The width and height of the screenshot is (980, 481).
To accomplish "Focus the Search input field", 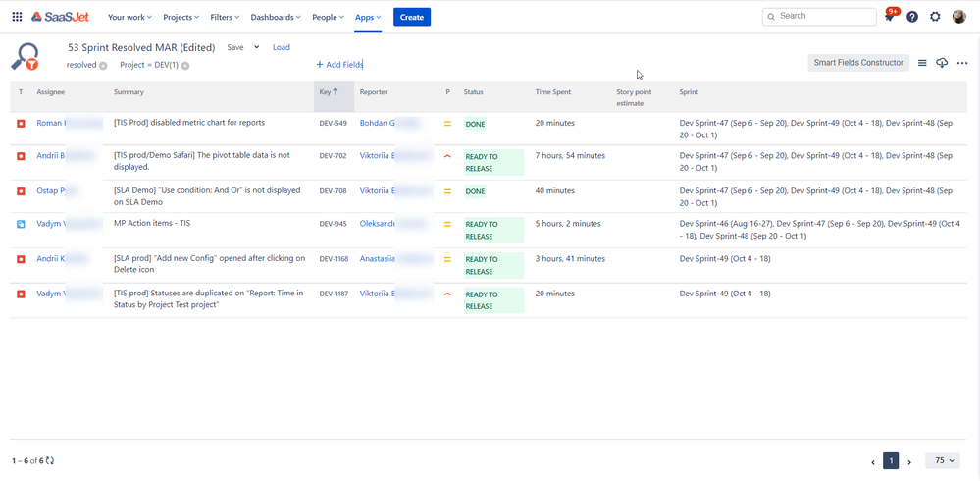I will [x=819, y=17].
